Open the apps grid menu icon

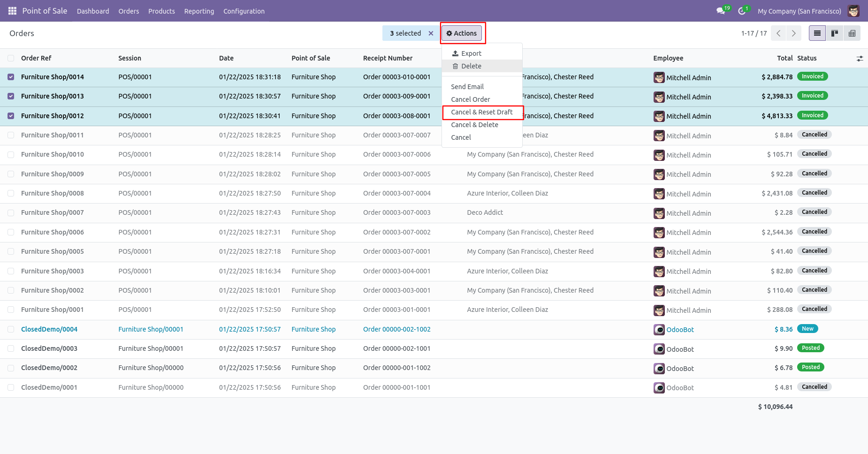pos(12,11)
